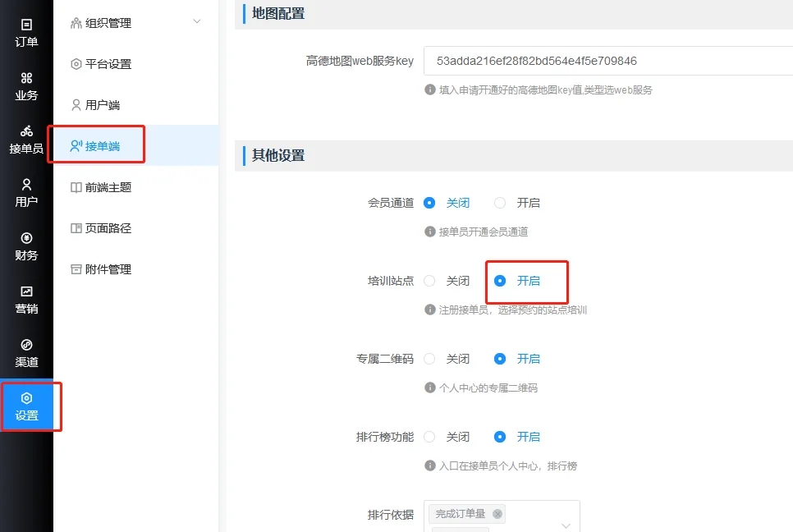Open the 订单 orders icon in sidebar

[26, 25]
